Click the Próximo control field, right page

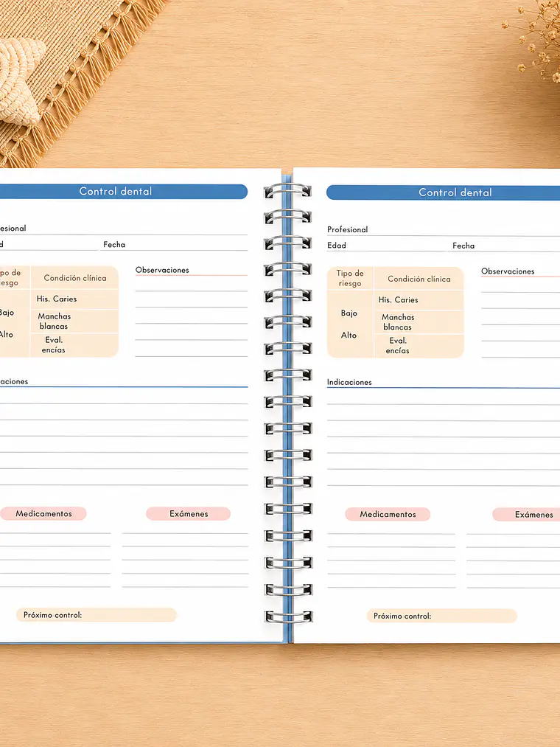pyautogui.click(x=442, y=616)
